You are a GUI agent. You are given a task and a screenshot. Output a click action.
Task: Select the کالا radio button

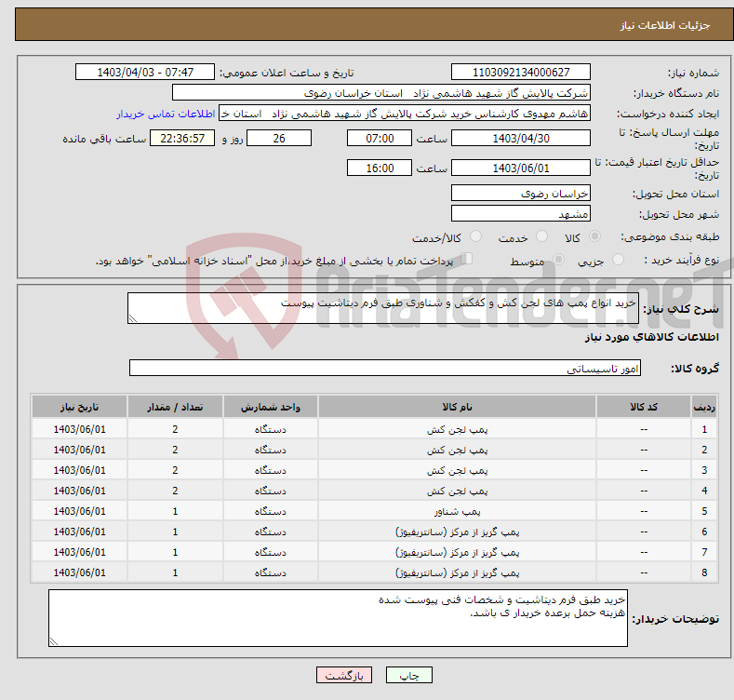(x=594, y=236)
